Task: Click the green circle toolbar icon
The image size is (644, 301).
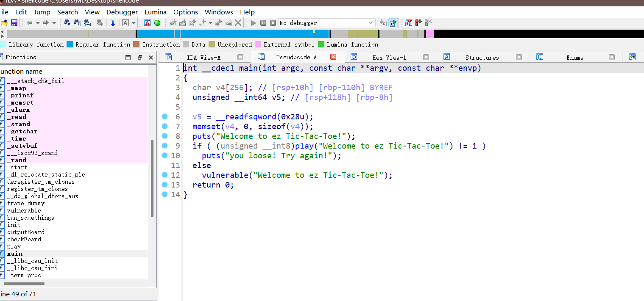Action: (157, 23)
